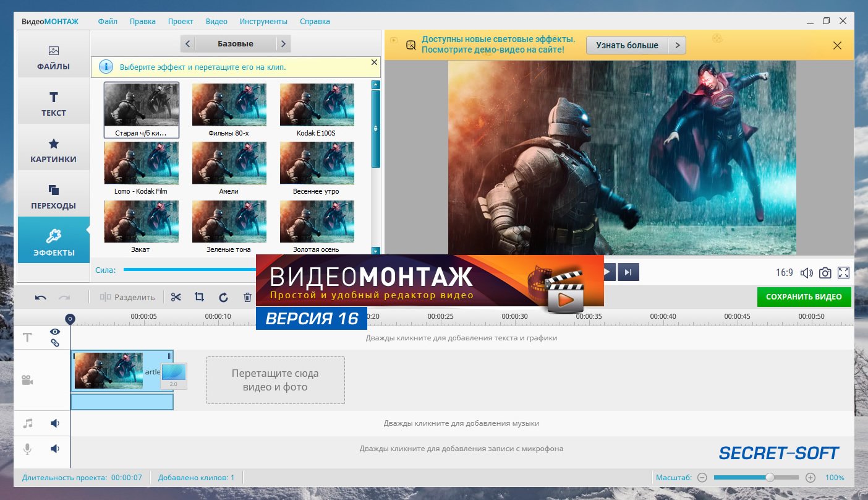
Task: Click the scissors cut icon
Action: [176, 297]
